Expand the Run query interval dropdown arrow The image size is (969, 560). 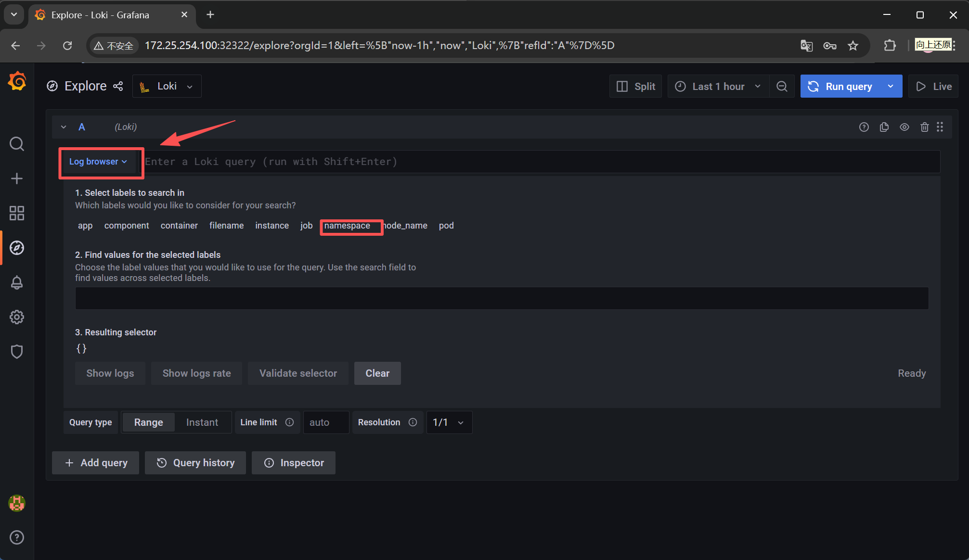[891, 86]
